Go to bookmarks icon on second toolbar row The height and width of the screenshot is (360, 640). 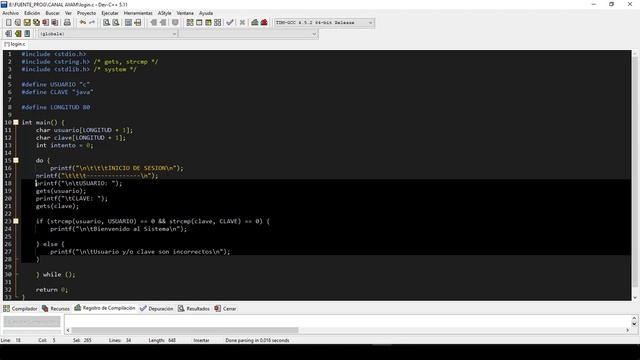tap(27, 33)
